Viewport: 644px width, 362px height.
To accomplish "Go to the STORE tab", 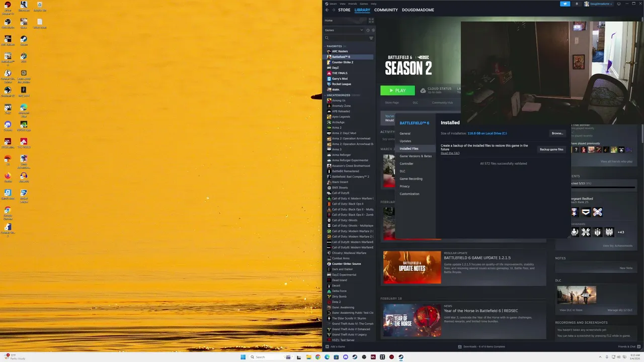I will 344,10.
